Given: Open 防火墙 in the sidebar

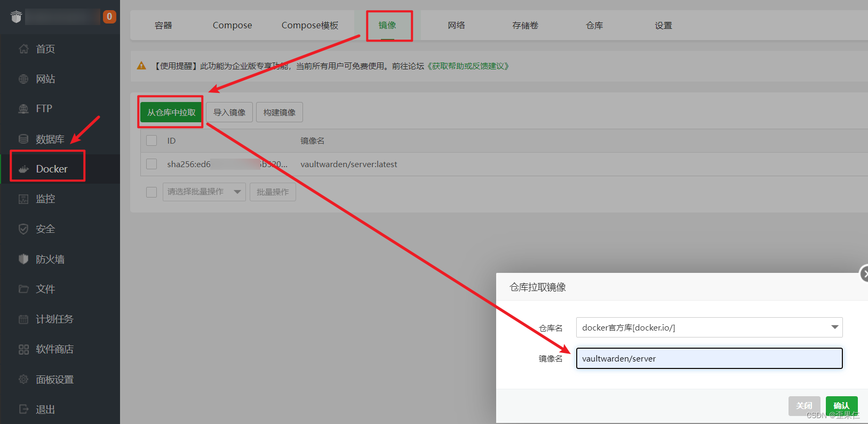Looking at the screenshot, I should click(50, 260).
